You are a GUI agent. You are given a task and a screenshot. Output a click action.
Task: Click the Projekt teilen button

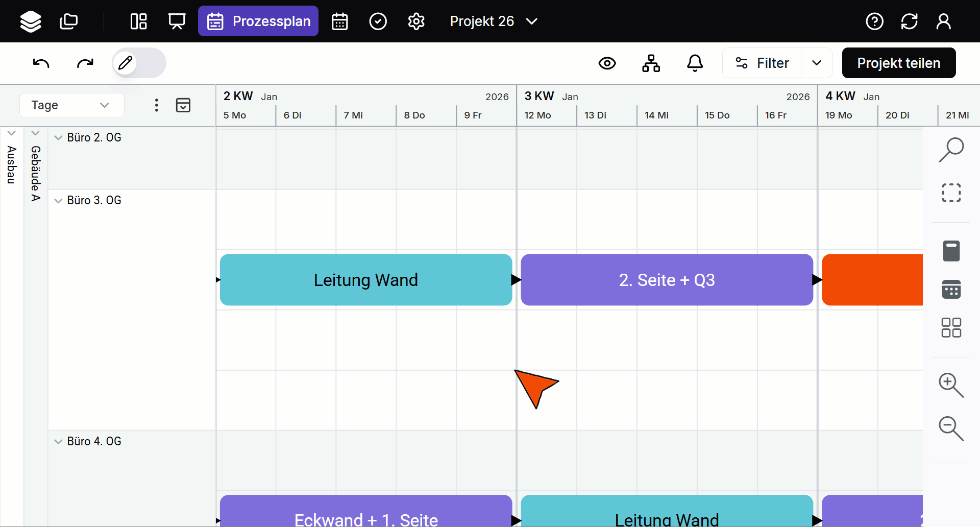(x=898, y=63)
